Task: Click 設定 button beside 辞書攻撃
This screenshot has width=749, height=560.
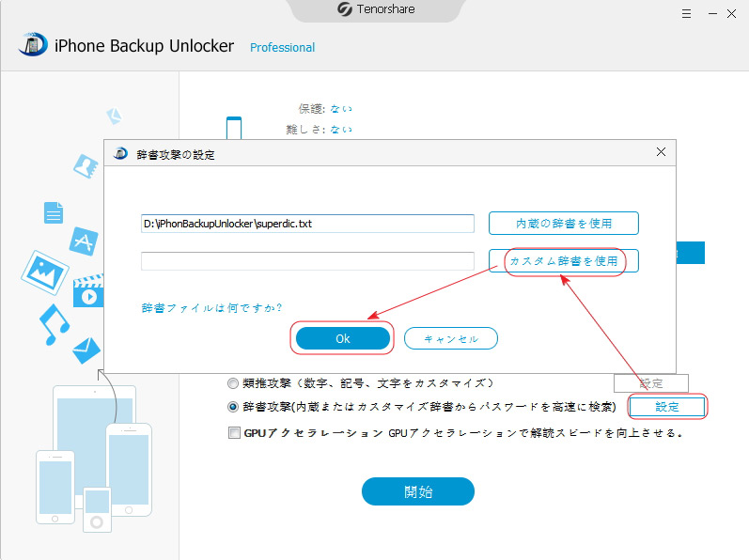Action: tap(667, 407)
